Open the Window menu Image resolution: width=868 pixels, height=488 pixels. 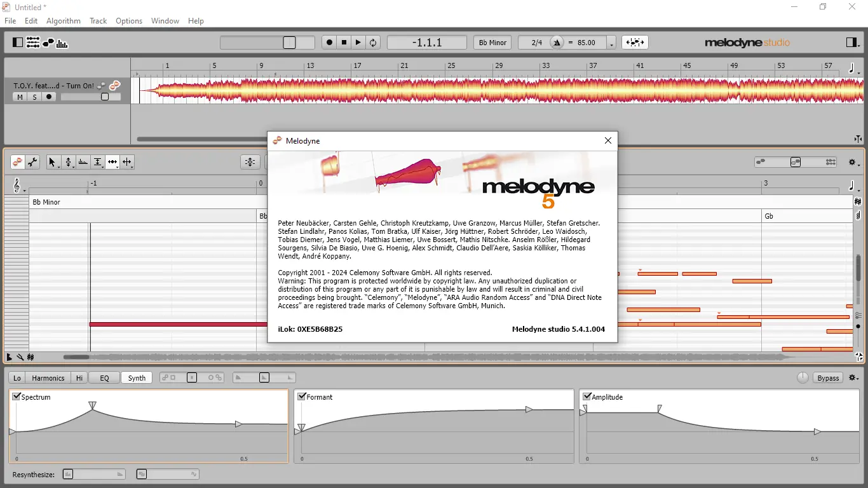pyautogui.click(x=165, y=21)
